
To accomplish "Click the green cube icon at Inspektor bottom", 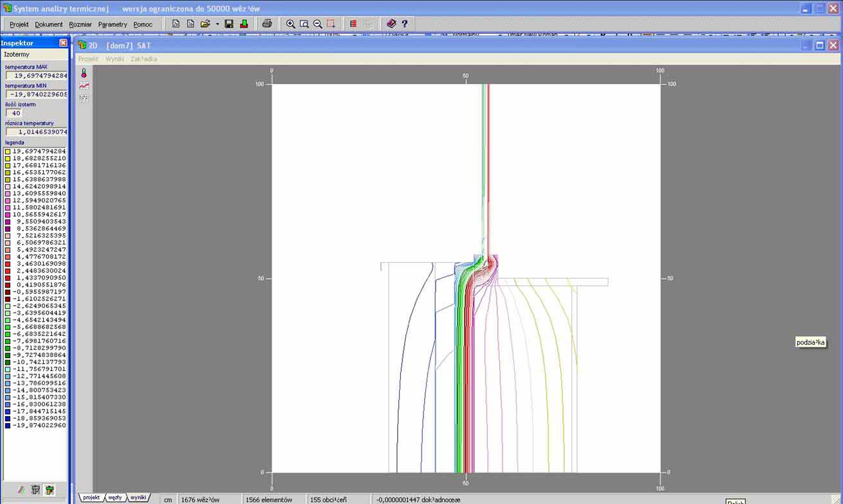I will (x=49, y=489).
